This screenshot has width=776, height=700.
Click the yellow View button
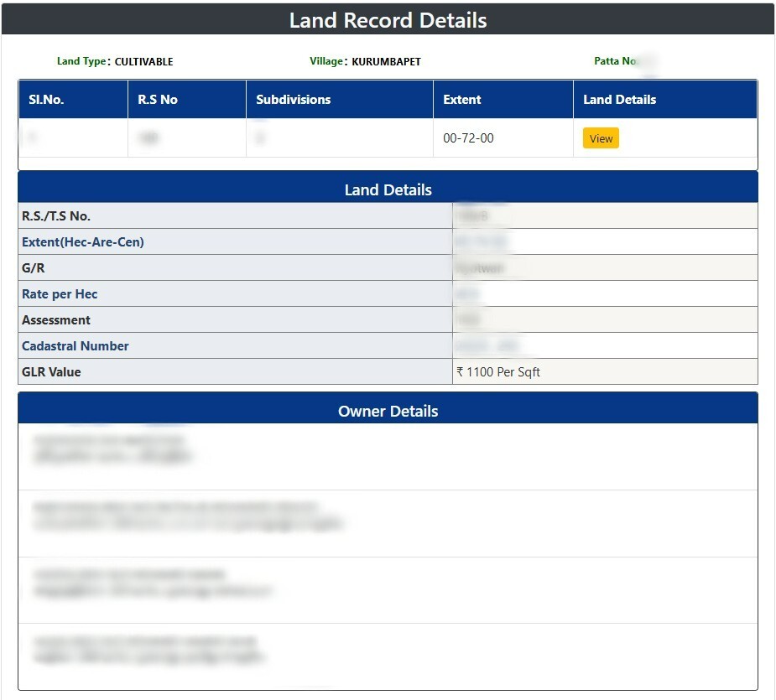point(601,138)
